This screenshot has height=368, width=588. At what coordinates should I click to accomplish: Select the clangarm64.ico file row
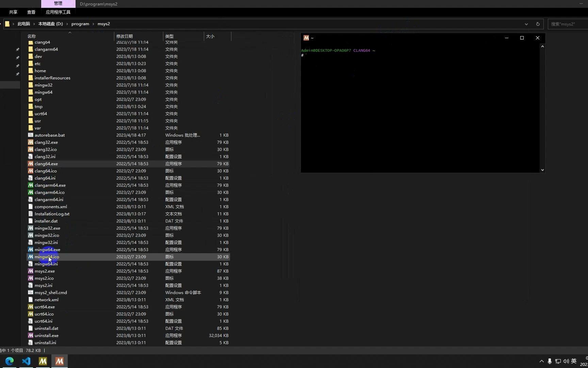(128, 193)
